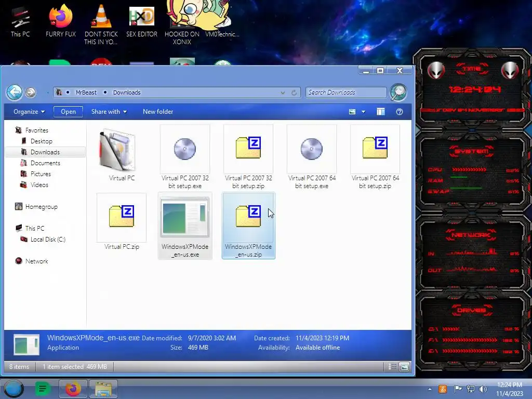Click MrBeast in the address breadcrumb
Image resolution: width=532 pixels, height=399 pixels.
86,92
